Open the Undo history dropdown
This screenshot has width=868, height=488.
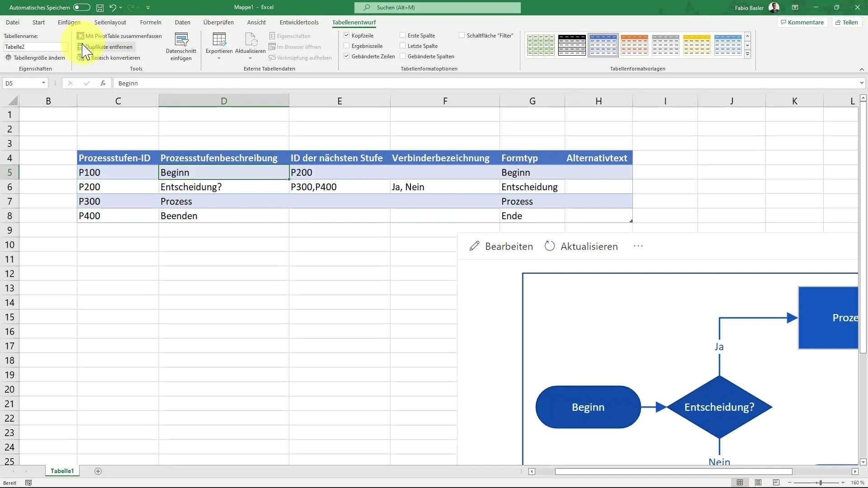point(121,8)
